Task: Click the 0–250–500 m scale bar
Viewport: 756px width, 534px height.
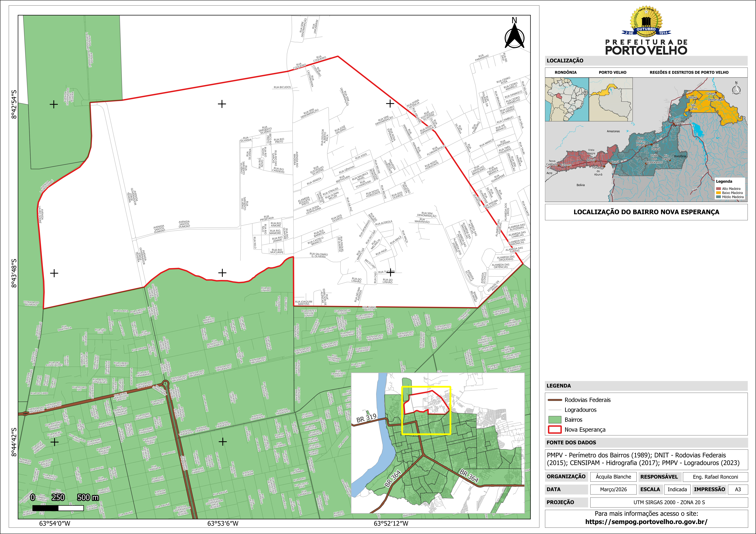Action: (58, 508)
